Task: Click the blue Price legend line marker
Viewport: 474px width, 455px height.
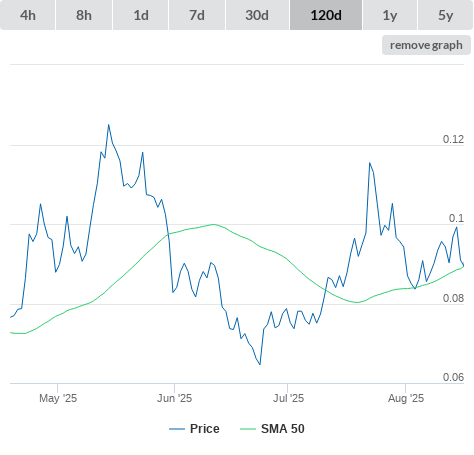Action: coord(177,429)
